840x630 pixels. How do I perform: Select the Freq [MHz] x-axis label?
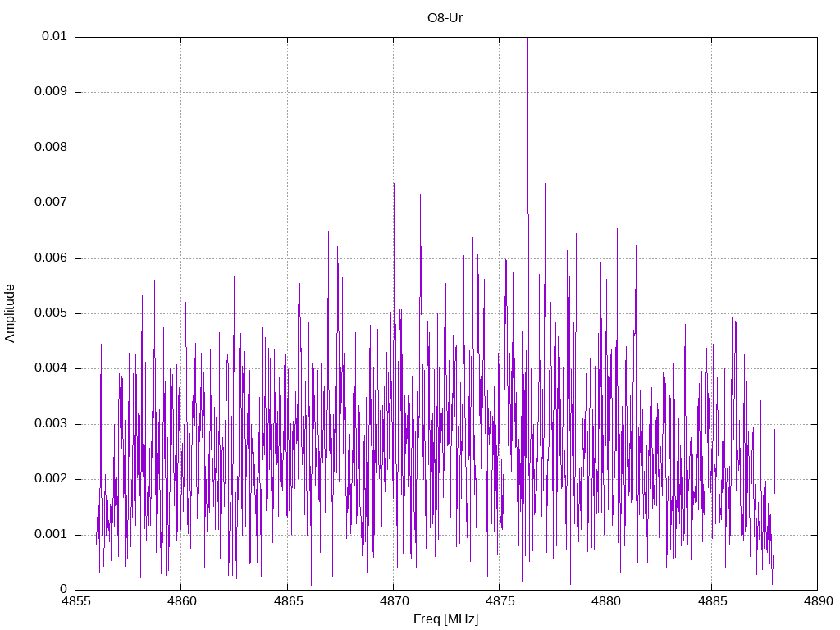click(x=445, y=619)
